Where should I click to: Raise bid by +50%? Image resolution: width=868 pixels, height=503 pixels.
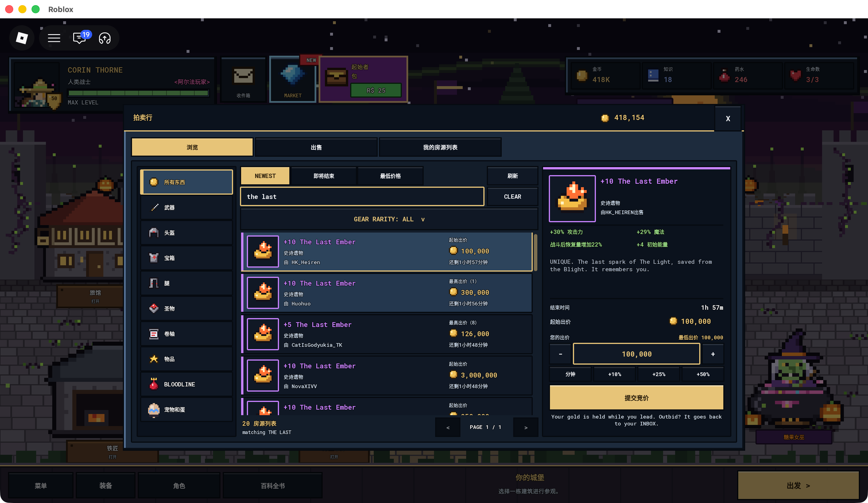(703, 374)
